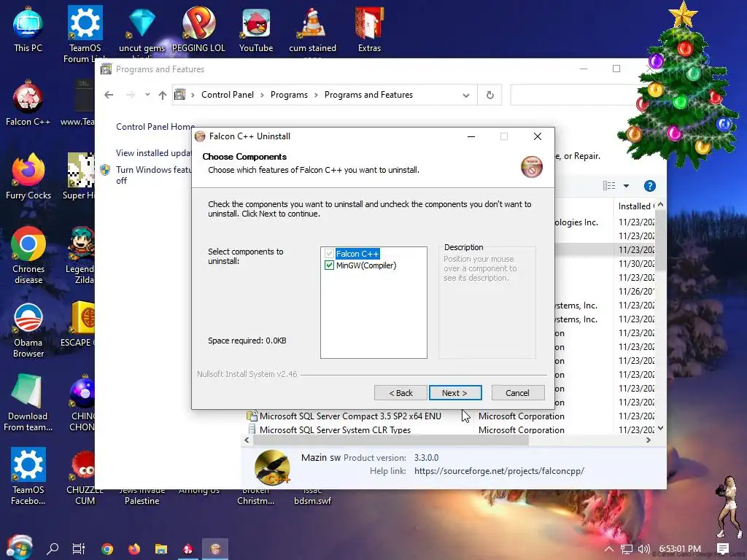Viewport: 747px width, 560px height.
Task: Open the Extras desktop icon
Action: coord(369,30)
